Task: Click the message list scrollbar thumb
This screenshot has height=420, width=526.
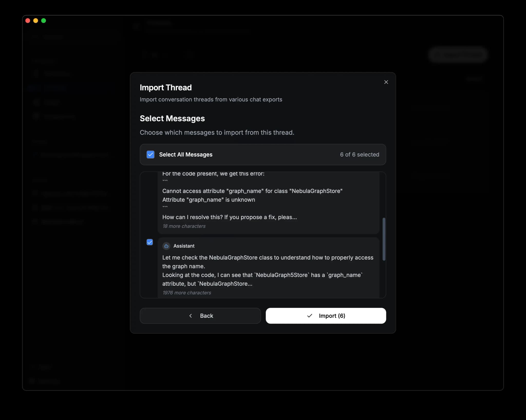Action: tap(384, 239)
